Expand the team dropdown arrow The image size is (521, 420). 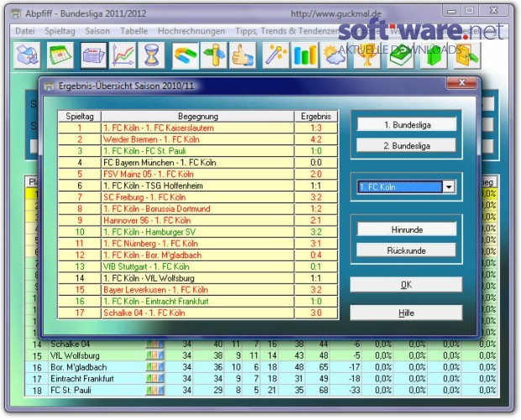pos(449,187)
